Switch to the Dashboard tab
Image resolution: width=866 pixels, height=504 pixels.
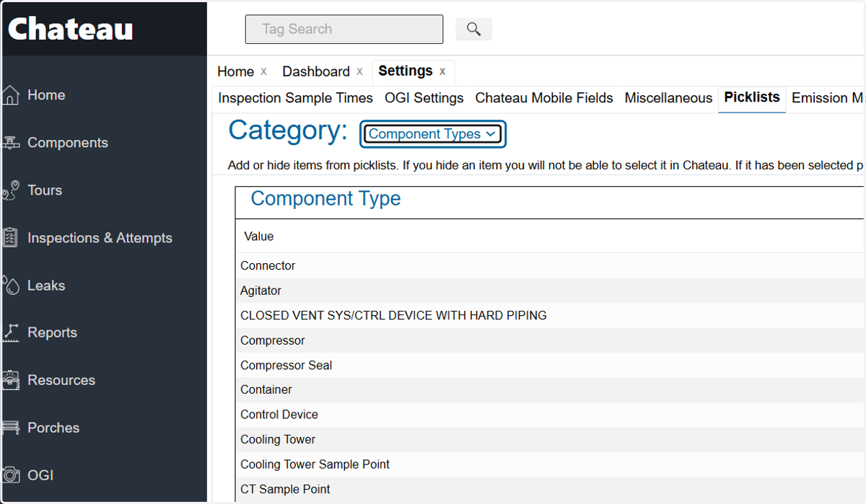click(x=316, y=71)
